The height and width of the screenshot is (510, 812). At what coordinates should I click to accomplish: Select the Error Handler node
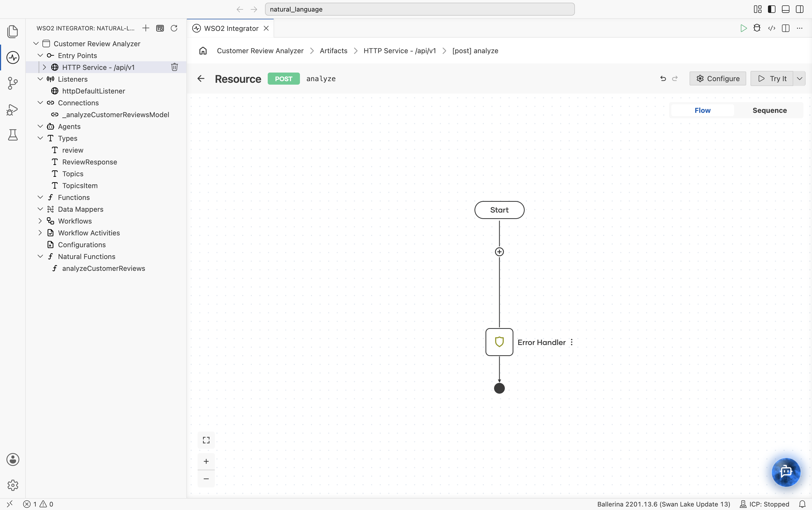pyautogui.click(x=499, y=342)
